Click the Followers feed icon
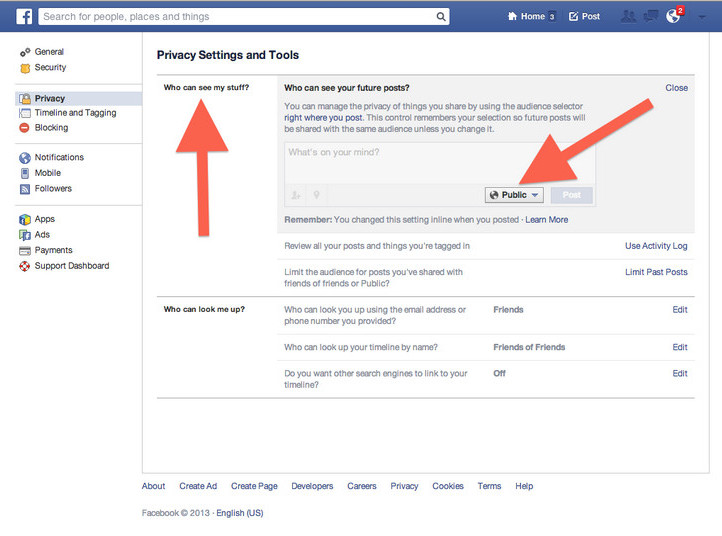Screen dimensions: 722x536 25,189
